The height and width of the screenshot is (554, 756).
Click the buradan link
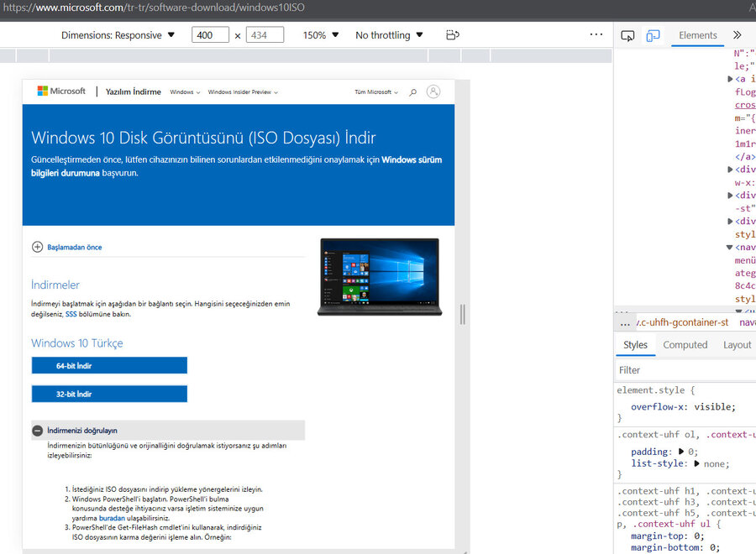[x=112, y=519]
